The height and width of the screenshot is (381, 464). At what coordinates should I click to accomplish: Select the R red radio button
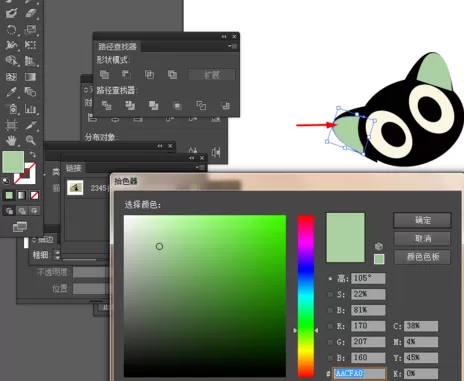(x=330, y=326)
